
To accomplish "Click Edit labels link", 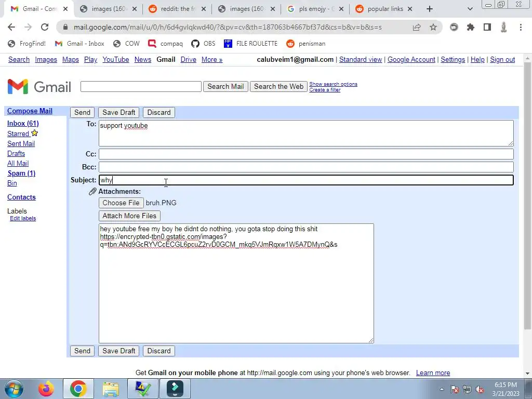I will (x=23, y=218).
